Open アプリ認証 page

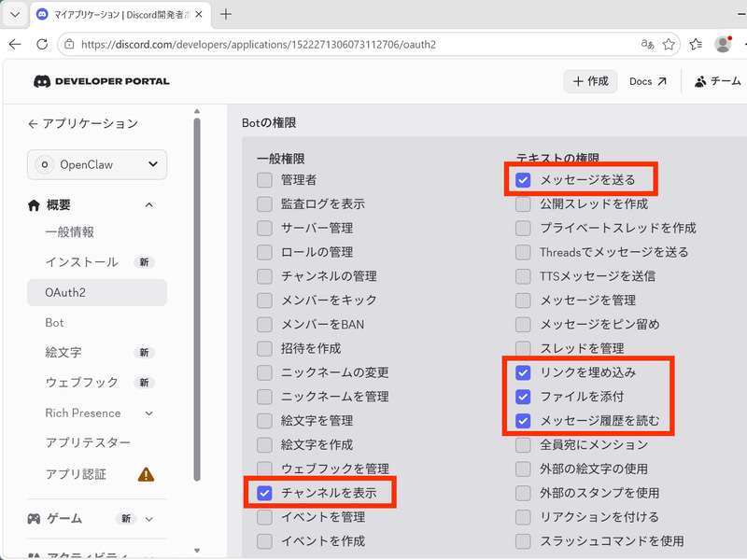click(x=76, y=474)
